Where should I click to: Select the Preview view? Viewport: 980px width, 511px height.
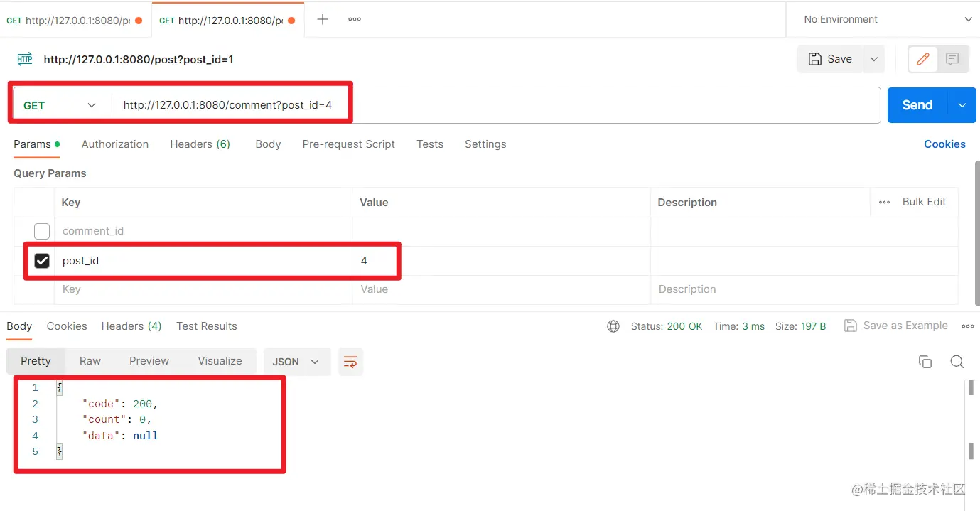(x=149, y=361)
